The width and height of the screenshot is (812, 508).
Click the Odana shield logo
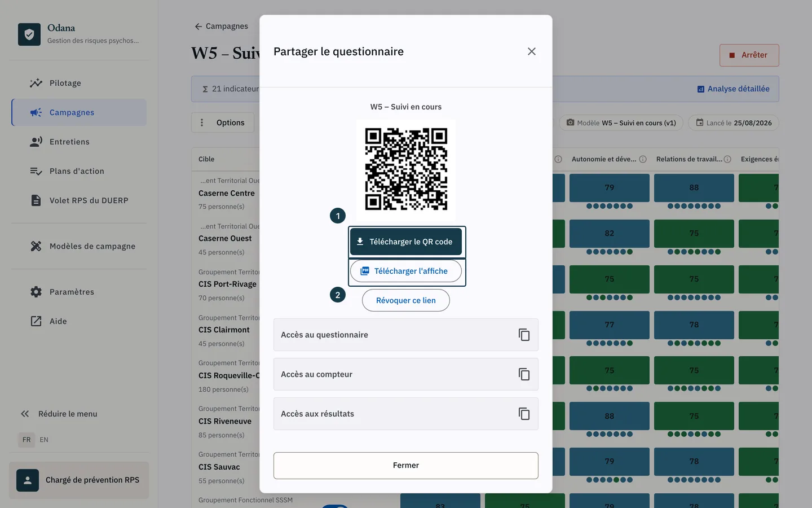29,34
